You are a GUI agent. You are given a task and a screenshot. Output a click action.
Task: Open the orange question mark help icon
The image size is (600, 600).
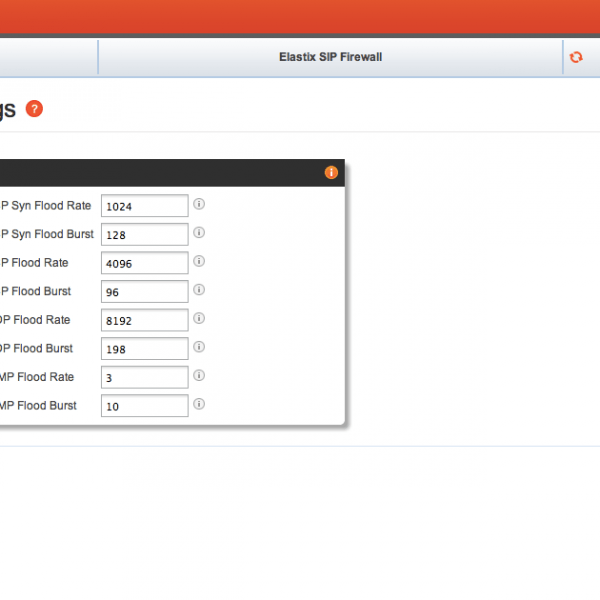tap(35, 109)
